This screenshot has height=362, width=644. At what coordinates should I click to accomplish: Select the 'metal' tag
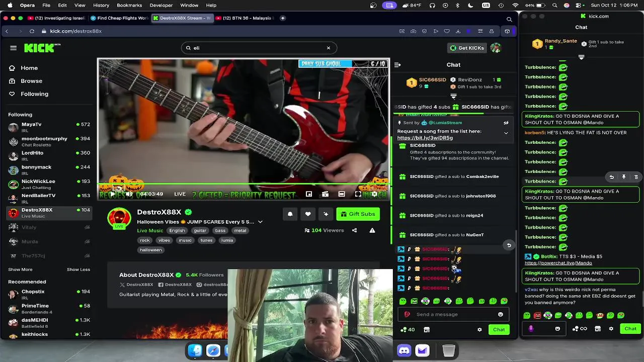240,230
